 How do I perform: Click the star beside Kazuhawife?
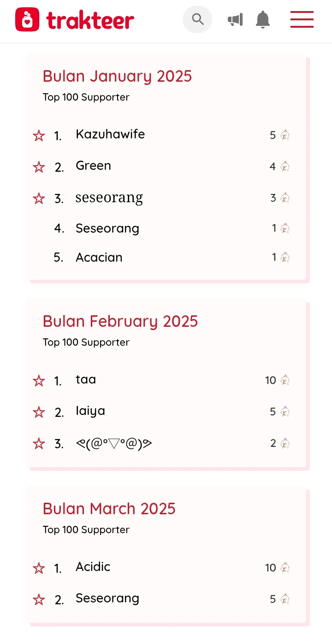click(39, 136)
